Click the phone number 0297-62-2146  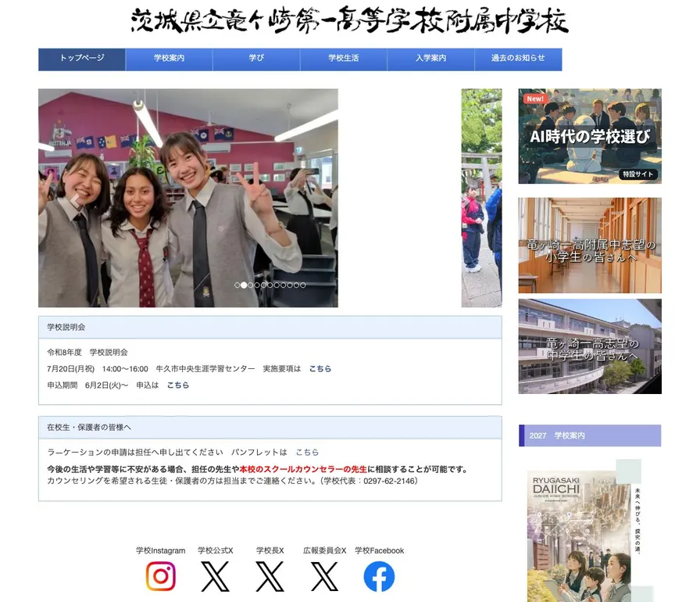(x=390, y=481)
